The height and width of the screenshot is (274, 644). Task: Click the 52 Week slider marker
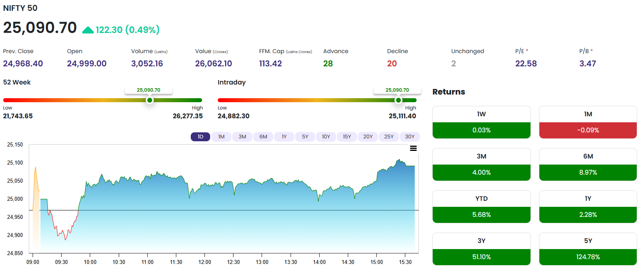point(150,100)
